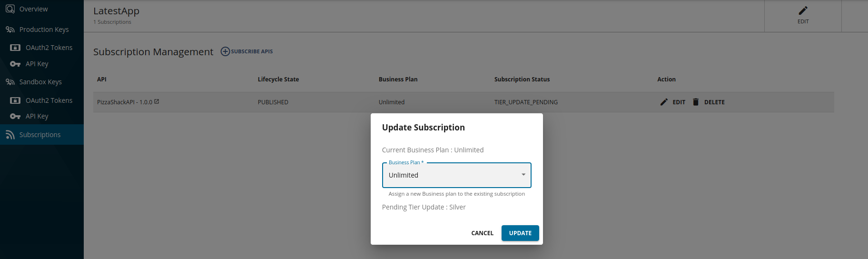Cancel the Update Subscription dialog
The height and width of the screenshot is (259, 868).
482,233
